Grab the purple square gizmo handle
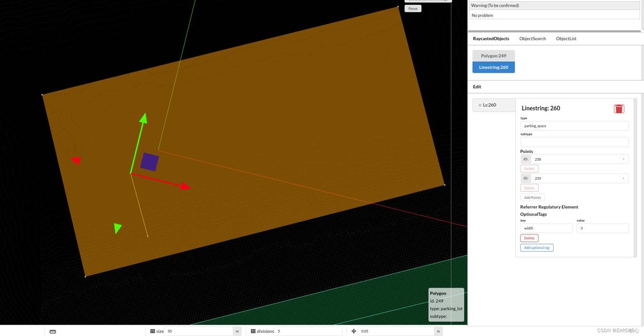Viewport: 644px width, 336px height. pos(149,162)
